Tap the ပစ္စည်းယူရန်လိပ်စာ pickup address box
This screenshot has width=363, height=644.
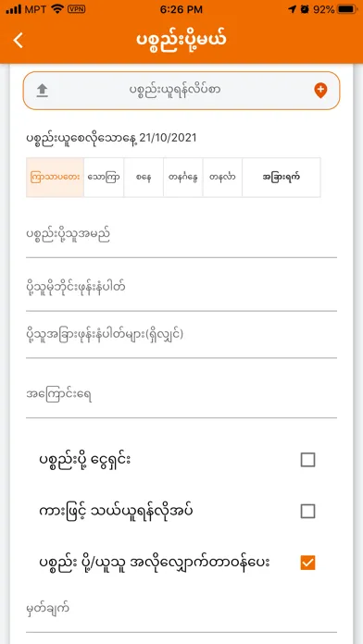click(x=181, y=91)
